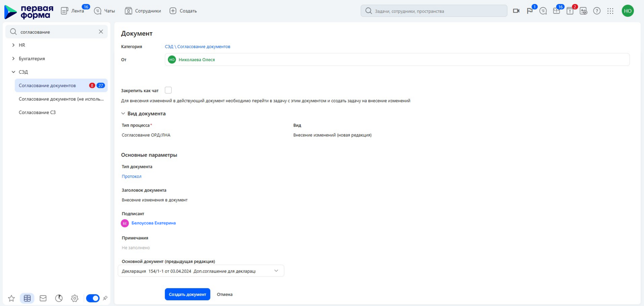Open the help question mark icon

click(x=597, y=11)
